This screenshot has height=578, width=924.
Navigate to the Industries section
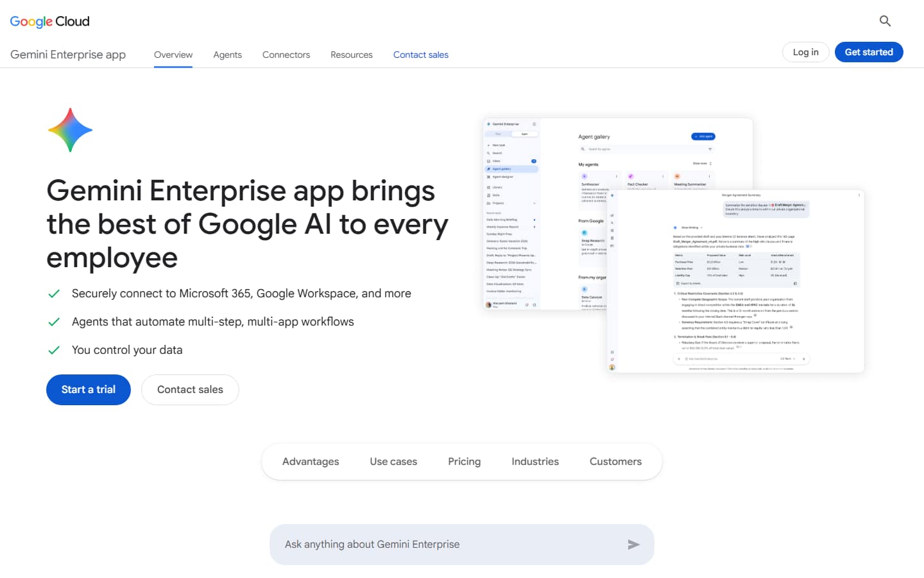click(x=535, y=462)
